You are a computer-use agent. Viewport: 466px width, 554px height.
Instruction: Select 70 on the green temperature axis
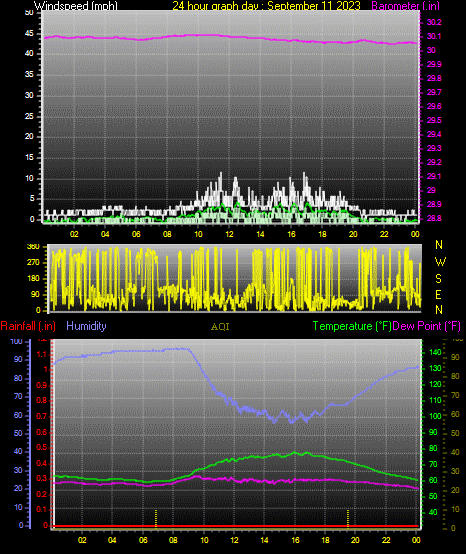click(433, 464)
